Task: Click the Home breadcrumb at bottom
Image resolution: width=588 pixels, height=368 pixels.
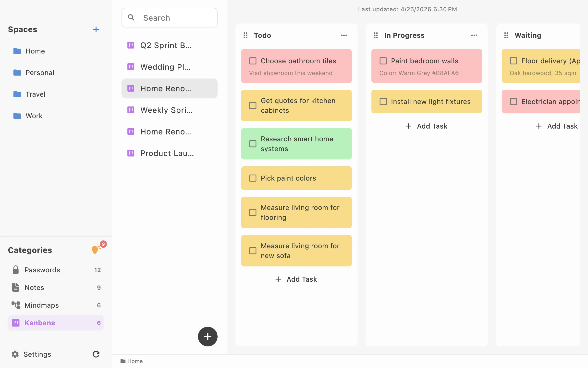Action: point(132,361)
